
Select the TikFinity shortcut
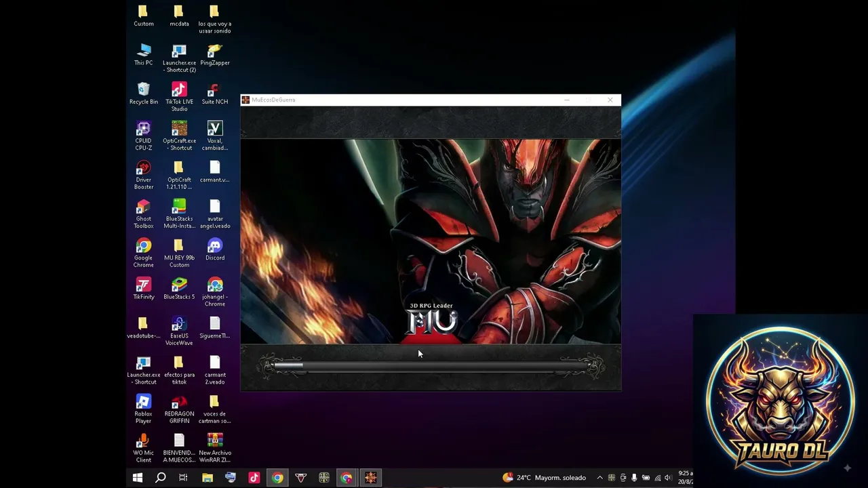point(143,289)
